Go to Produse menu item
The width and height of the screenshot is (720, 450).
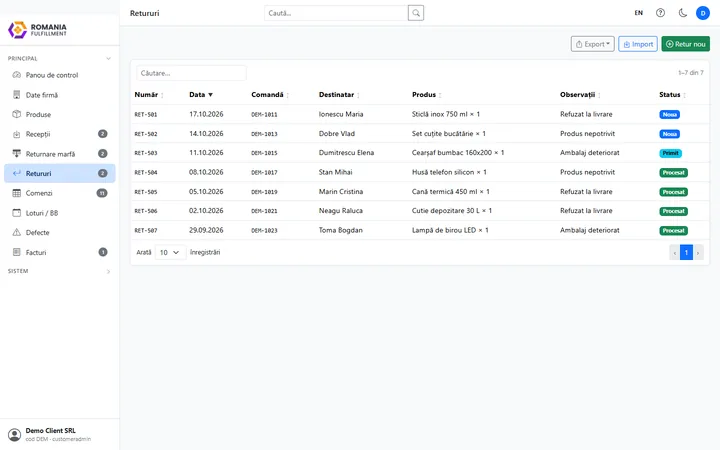tap(60, 114)
